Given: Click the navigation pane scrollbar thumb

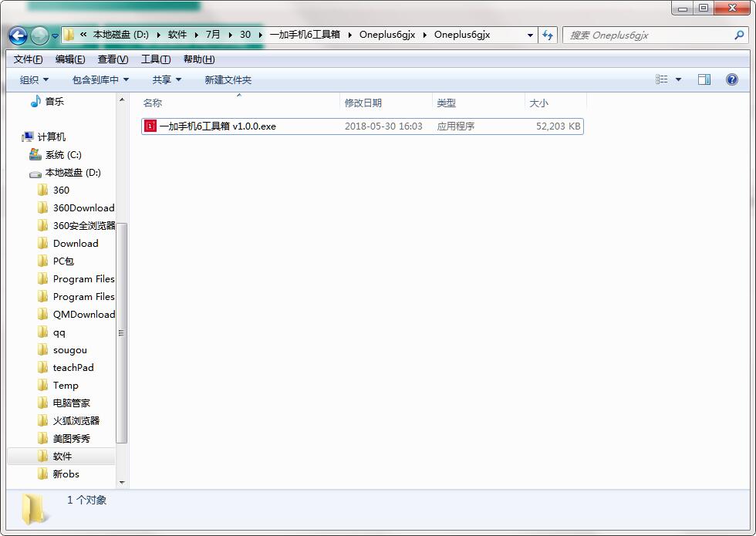Looking at the screenshot, I should [122, 333].
